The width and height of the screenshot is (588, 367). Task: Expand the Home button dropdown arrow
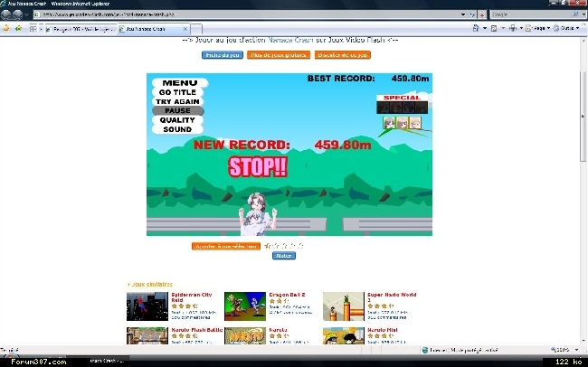click(485, 28)
